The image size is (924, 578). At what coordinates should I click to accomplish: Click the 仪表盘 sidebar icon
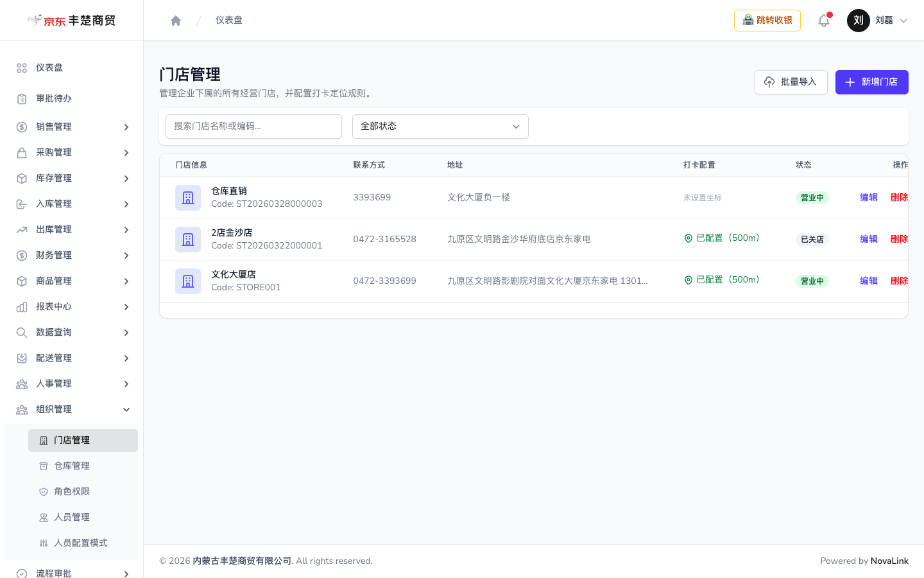pos(22,68)
